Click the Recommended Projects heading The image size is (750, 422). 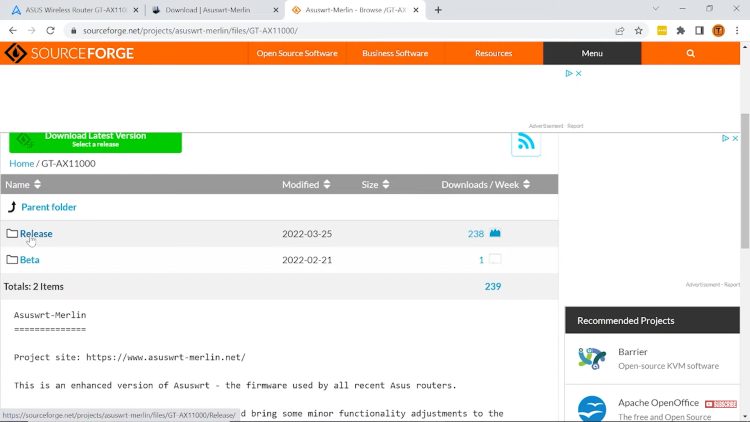(x=626, y=321)
